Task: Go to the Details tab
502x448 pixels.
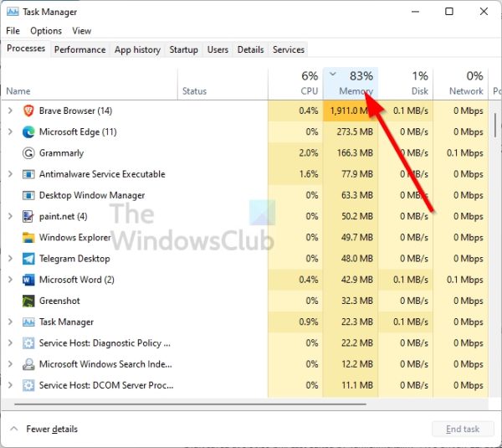Action: click(250, 49)
